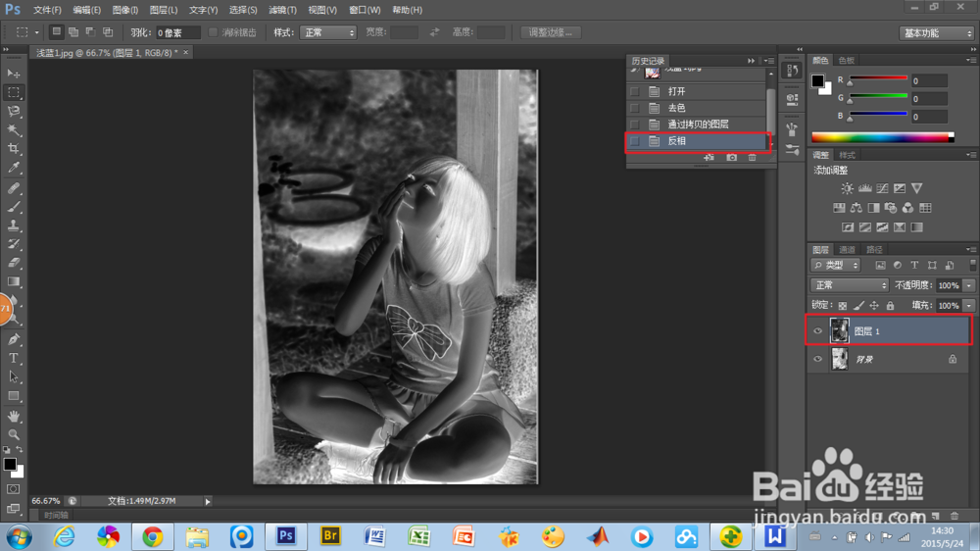980x551 pixels.
Task: Select the Lasso tool
Action: 14,112
